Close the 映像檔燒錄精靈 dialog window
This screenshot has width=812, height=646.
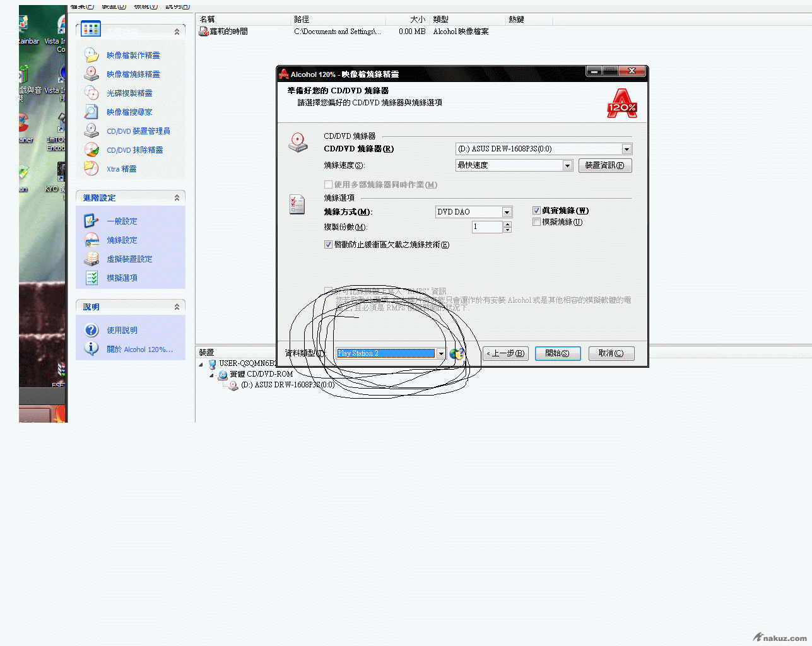[632, 71]
